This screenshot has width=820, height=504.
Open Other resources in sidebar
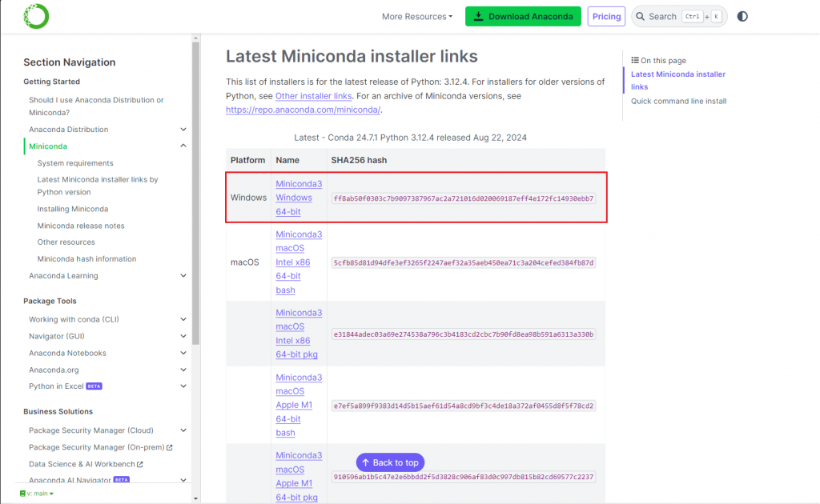coord(66,242)
